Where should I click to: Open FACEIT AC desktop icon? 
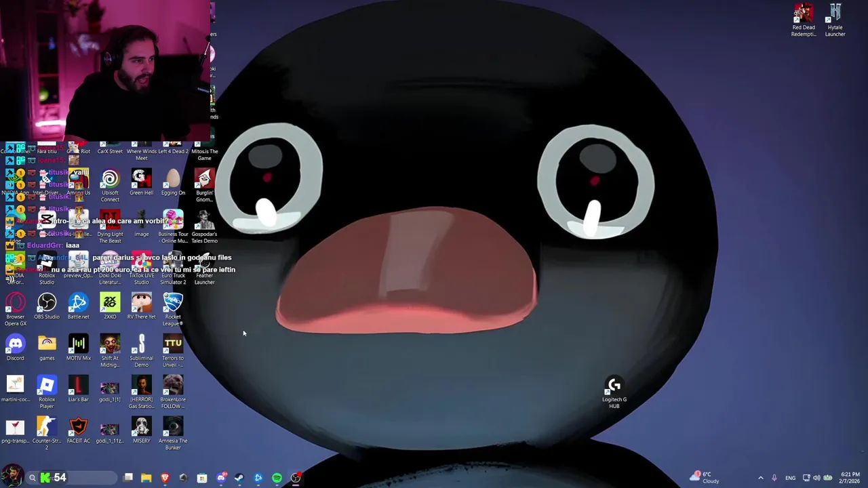click(x=78, y=430)
